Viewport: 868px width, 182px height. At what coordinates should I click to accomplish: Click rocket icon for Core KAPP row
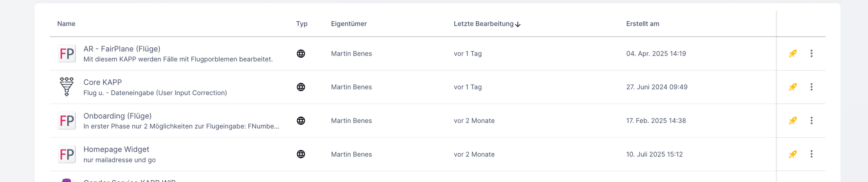coord(792,87)
